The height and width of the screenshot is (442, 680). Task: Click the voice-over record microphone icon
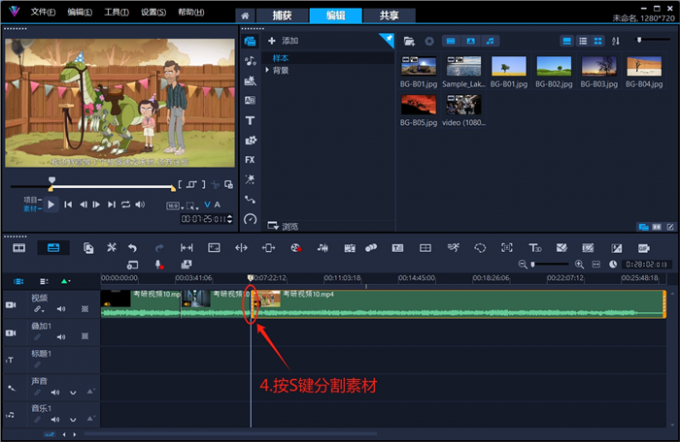[159, 264]
